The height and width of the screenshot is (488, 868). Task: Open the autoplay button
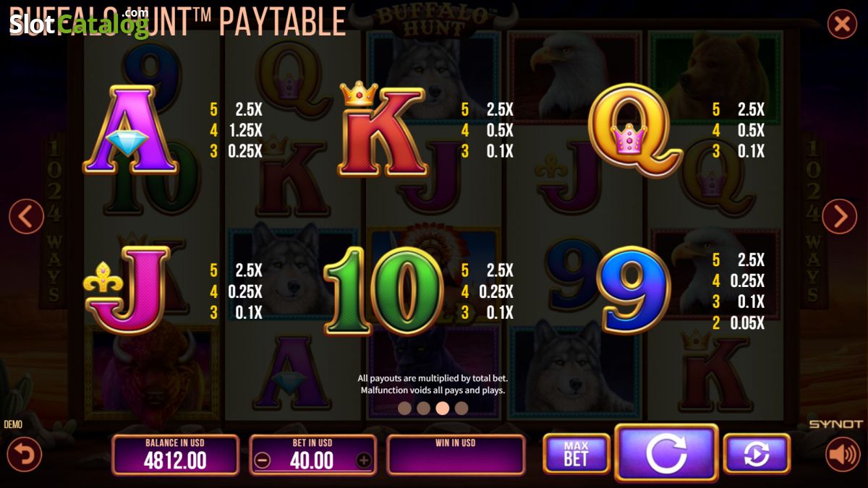pos(757,454)
